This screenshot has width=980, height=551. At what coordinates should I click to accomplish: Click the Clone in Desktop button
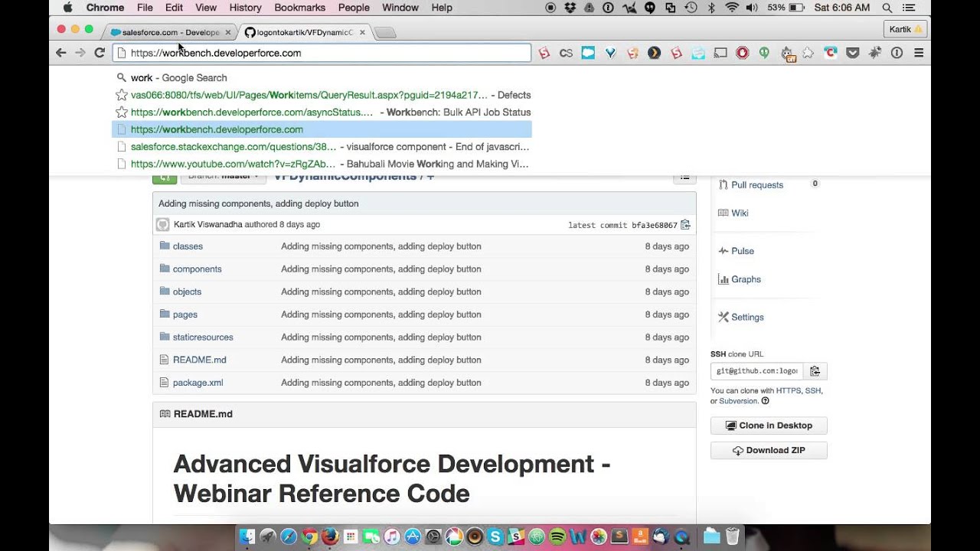[769, 425]
